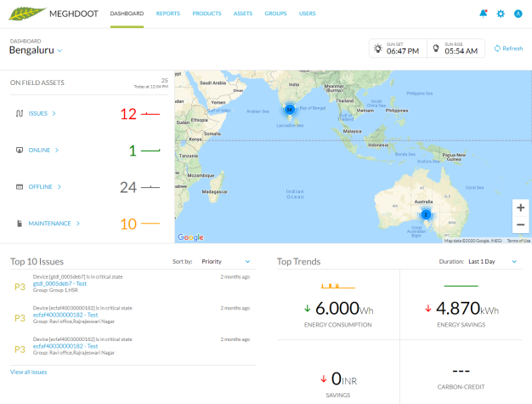Click the Maintenance document icon

(x=19, y=224)
